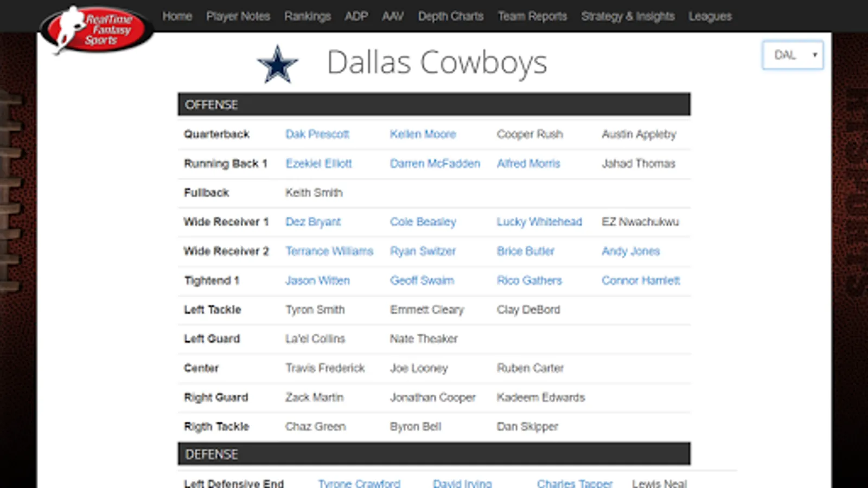The height and width of the screenshot is (488, 868).
Task: Click the Charles Tapper link
Action: tap(575, 483)
